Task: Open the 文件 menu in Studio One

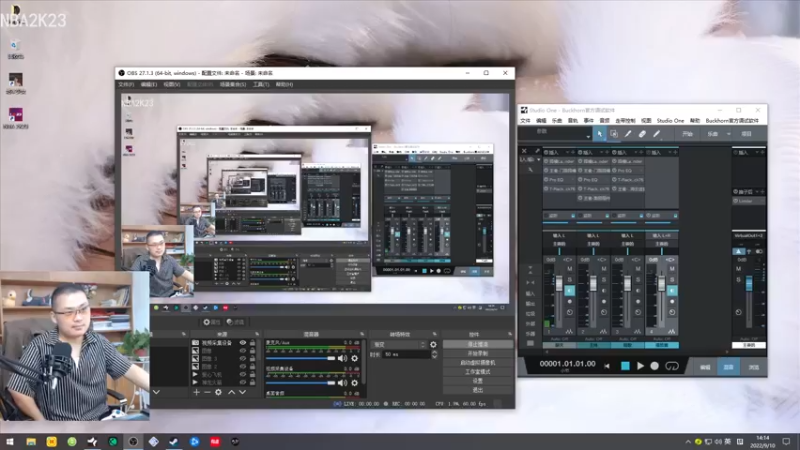Action: (x=526, y=121)
